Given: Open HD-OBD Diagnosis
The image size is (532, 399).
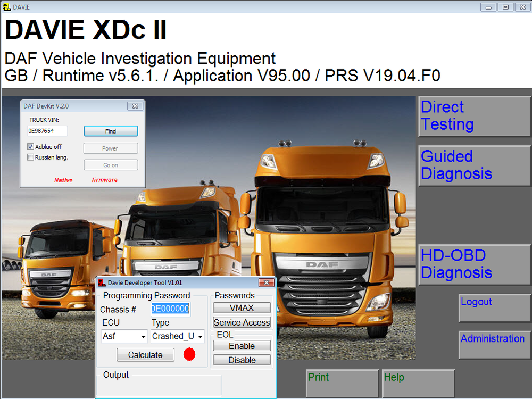Looking at the screenshot, I should (x=473, y=264).
